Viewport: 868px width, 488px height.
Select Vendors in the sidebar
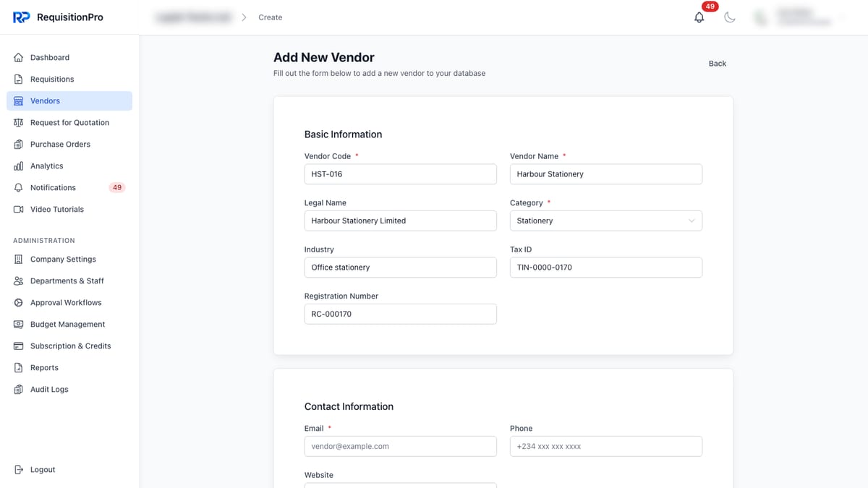point(69,101)
